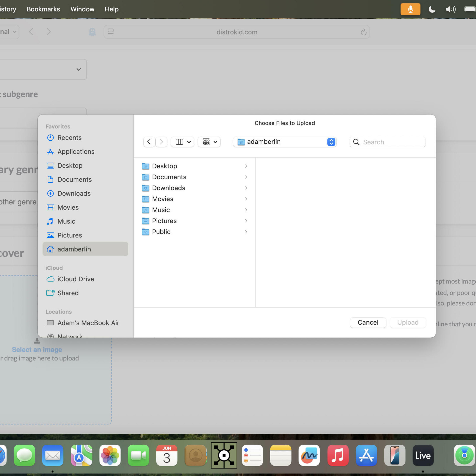
Task: Expand the Music folder row
Action: tap(246, 210)
